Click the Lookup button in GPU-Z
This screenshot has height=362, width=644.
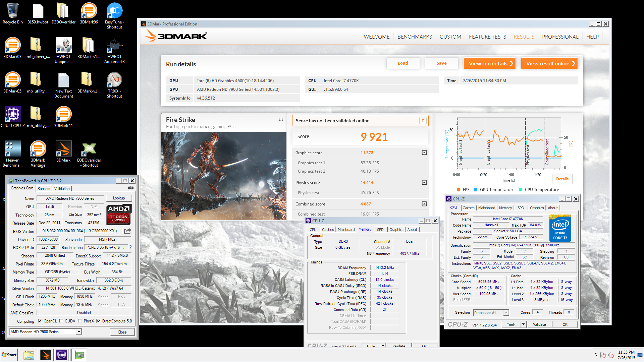coord(119,198)
